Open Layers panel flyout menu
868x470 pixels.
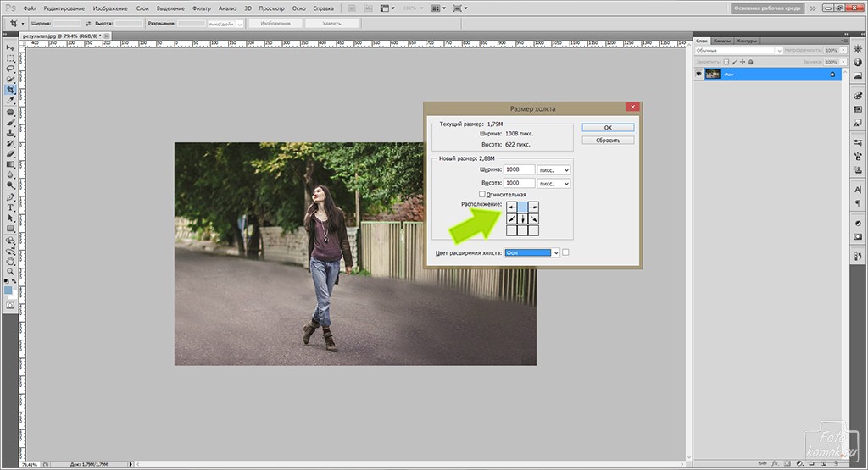pos(844,41)
